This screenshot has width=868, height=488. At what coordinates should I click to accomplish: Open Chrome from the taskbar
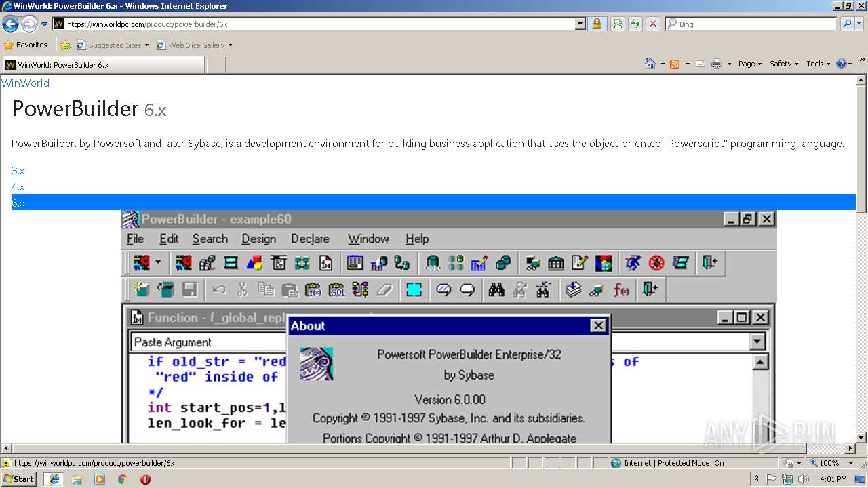click(123, 479)
